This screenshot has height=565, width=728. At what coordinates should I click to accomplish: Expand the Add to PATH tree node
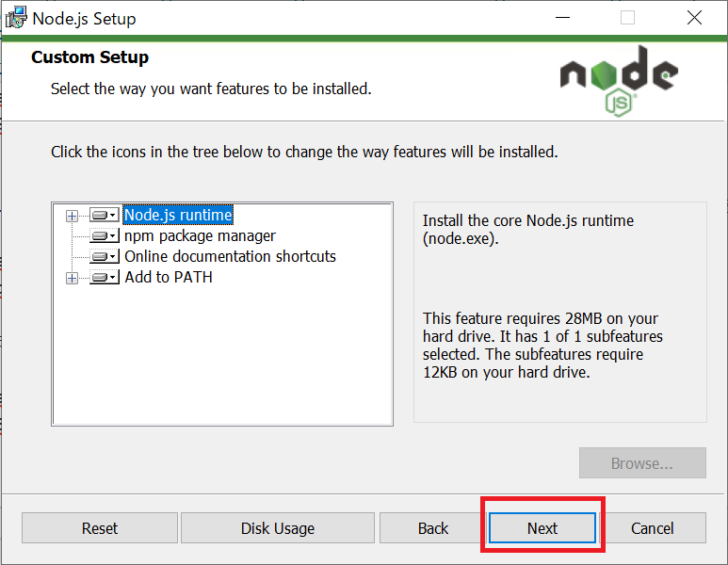pos(72,278)
